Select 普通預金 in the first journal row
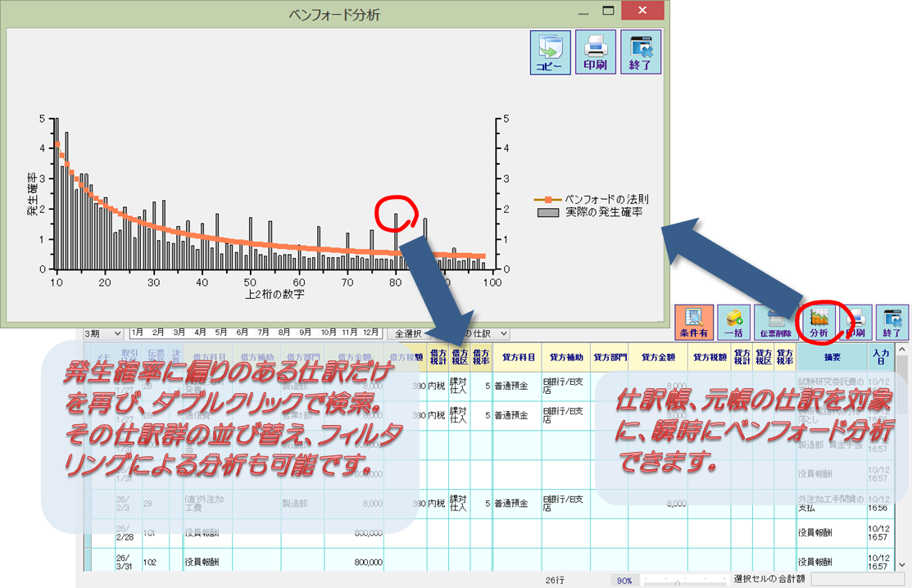This screenshot has width=912, height=588. [x=517, y=386]
